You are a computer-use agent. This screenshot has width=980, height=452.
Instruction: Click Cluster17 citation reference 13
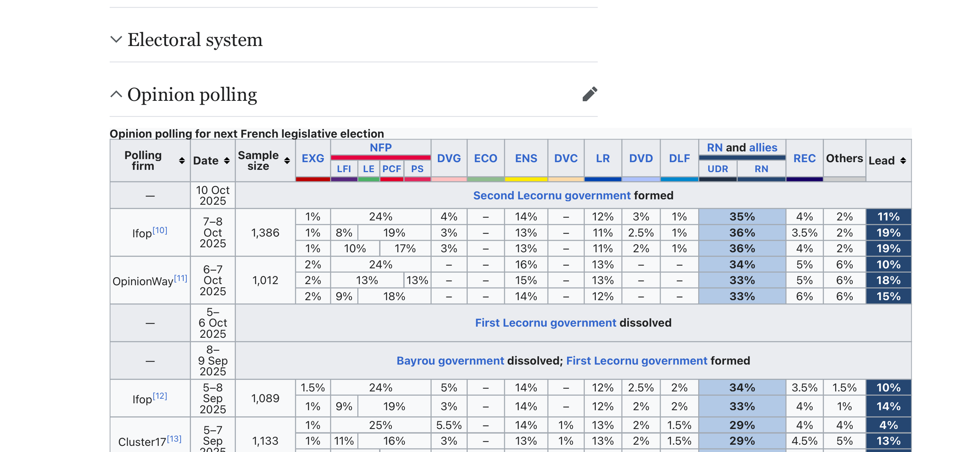click(x=174, y=439)
